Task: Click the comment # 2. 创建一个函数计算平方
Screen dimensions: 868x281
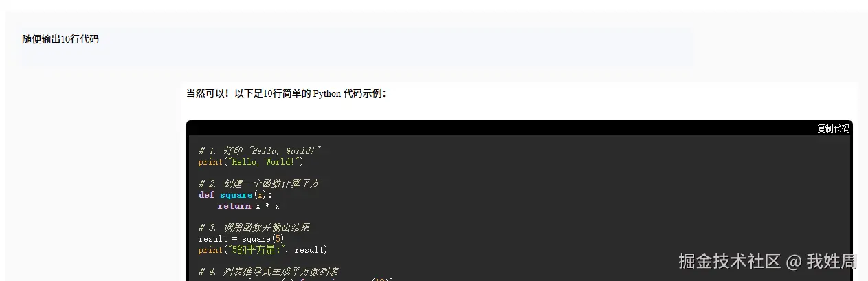Action: tap(259, 183)
